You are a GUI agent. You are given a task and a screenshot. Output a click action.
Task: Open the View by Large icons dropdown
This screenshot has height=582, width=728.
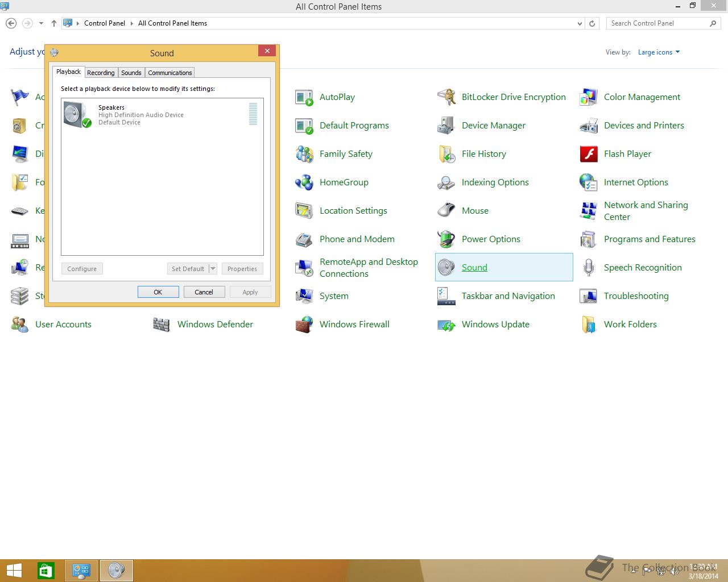click(659, 52)
